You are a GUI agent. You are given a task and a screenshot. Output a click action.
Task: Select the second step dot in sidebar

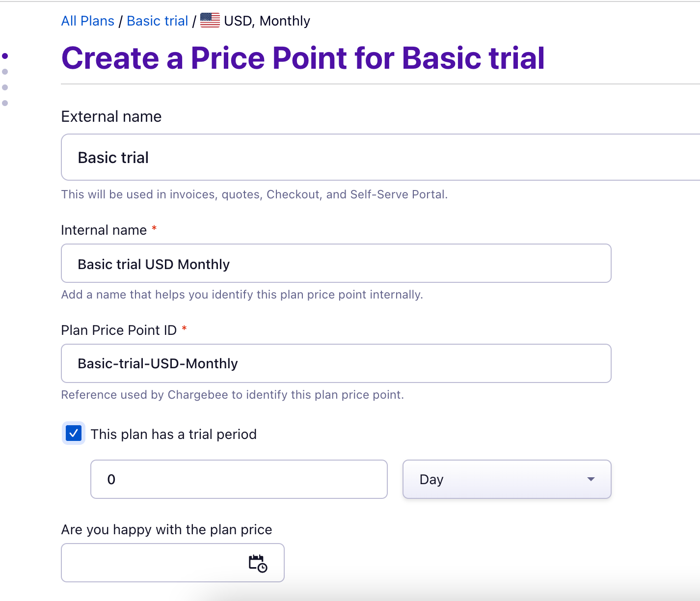pyautogui.click(x=5, y=72)
